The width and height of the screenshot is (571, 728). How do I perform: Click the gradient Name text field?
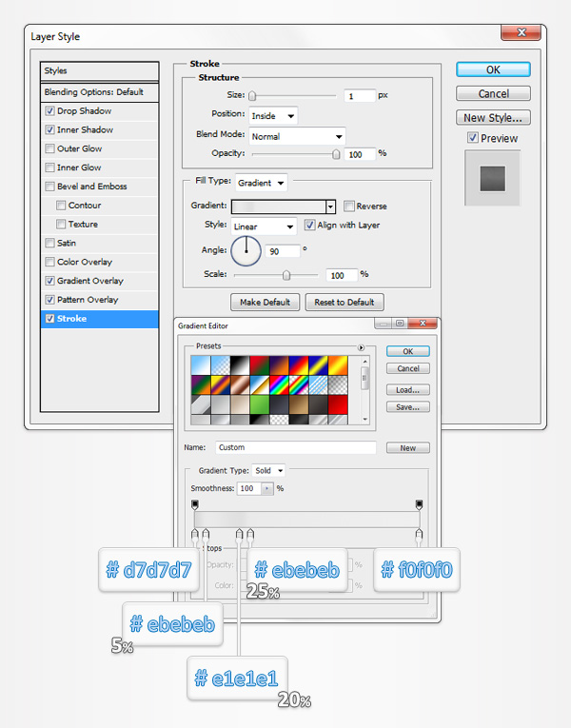click(295, 447)
